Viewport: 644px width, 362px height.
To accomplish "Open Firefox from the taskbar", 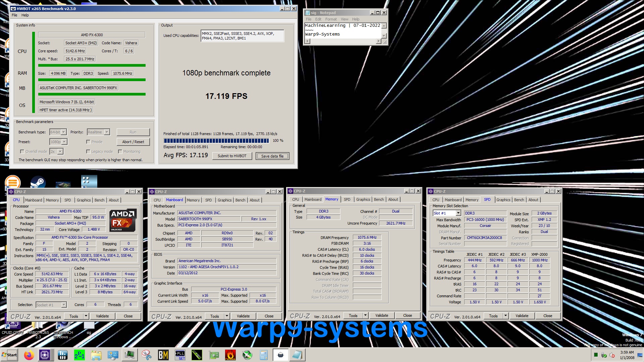I will click(x=29, y=355).
